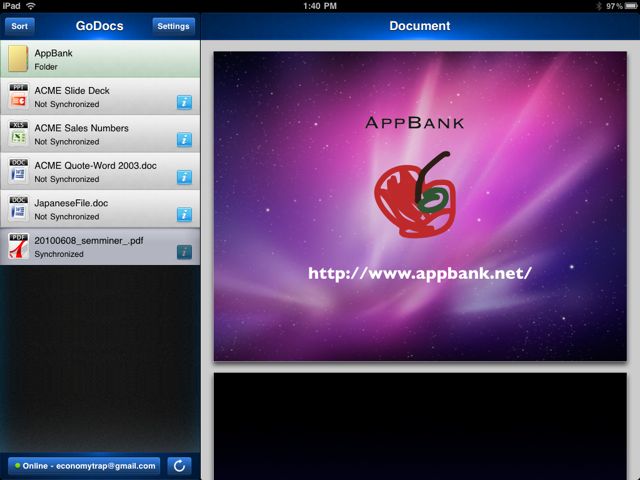Select JapaneseFile.doc file name

pos(71,203)
